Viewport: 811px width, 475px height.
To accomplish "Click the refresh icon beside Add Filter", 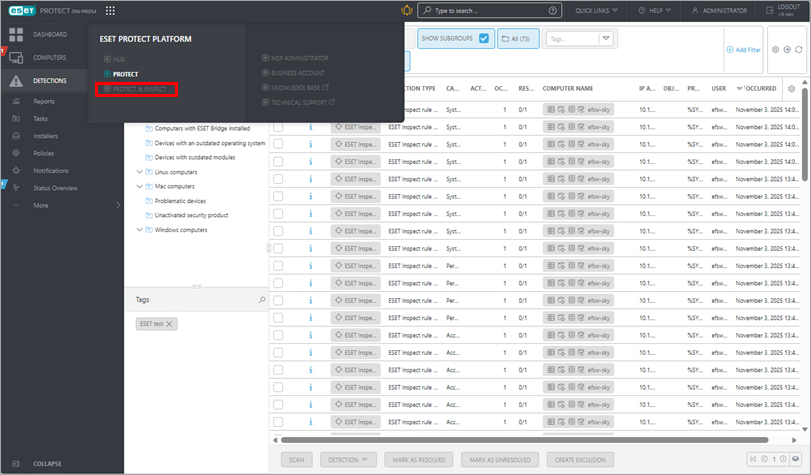I will coord(797,49).
